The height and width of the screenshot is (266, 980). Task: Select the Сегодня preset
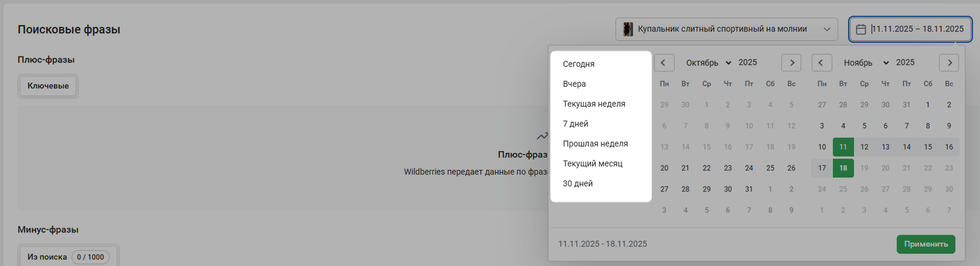coord(578,64)
